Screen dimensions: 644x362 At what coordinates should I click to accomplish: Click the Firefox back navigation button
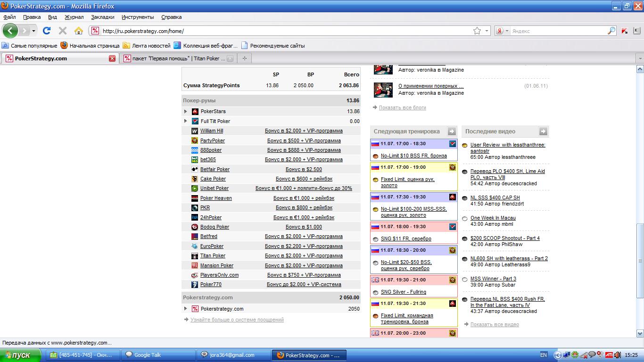(x=10, y=31)
